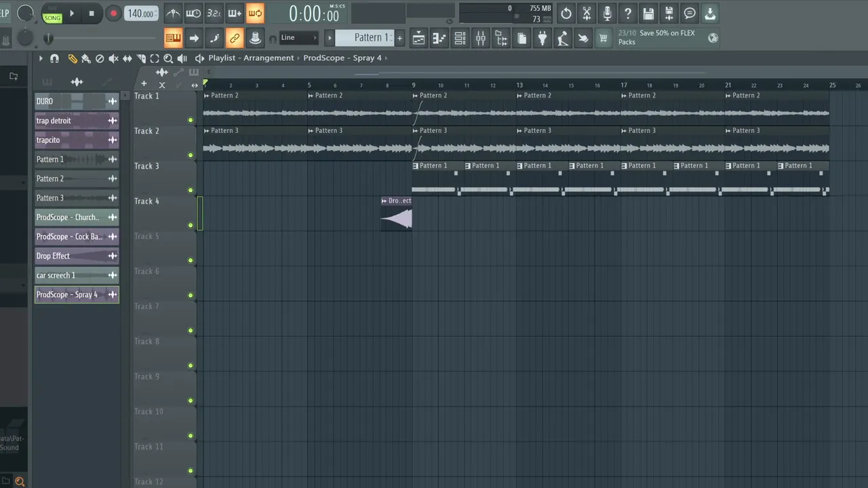Open the Line snap dropdown
Screen dimensions: 868x488
pyautogui.click(x=298, y=38)
